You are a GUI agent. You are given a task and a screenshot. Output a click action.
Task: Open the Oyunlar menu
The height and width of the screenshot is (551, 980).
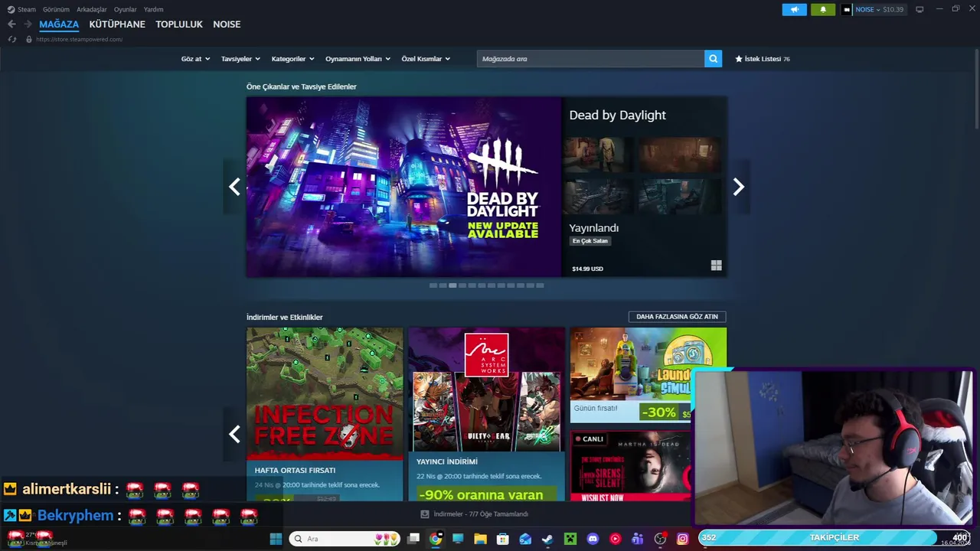pos(126,9)
